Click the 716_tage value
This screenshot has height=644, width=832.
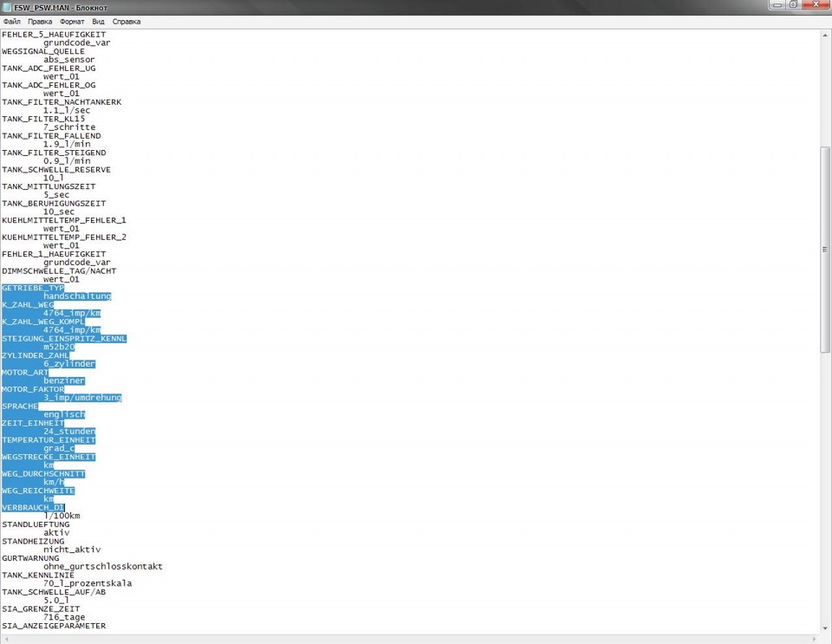tap(64, 617)
